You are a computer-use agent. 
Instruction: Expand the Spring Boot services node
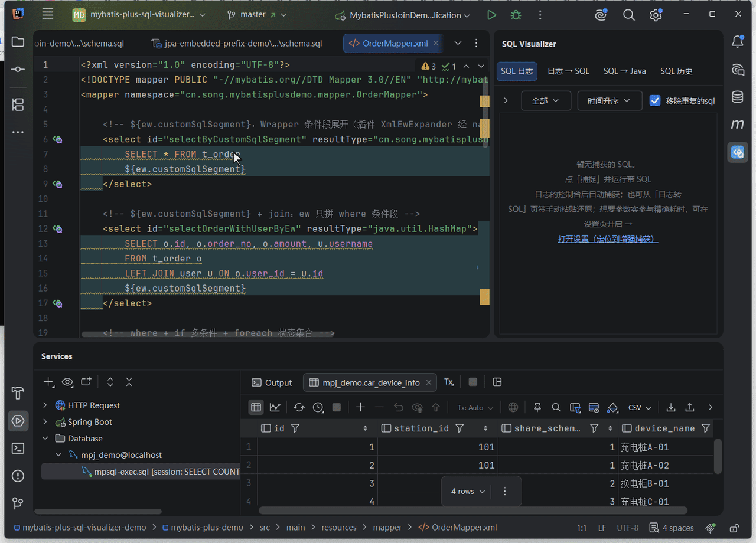[45, 422]
